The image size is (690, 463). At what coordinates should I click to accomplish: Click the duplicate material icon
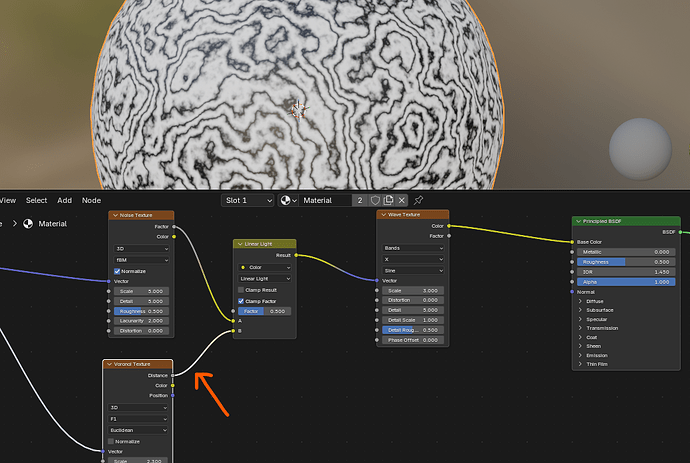pos(388,200)
